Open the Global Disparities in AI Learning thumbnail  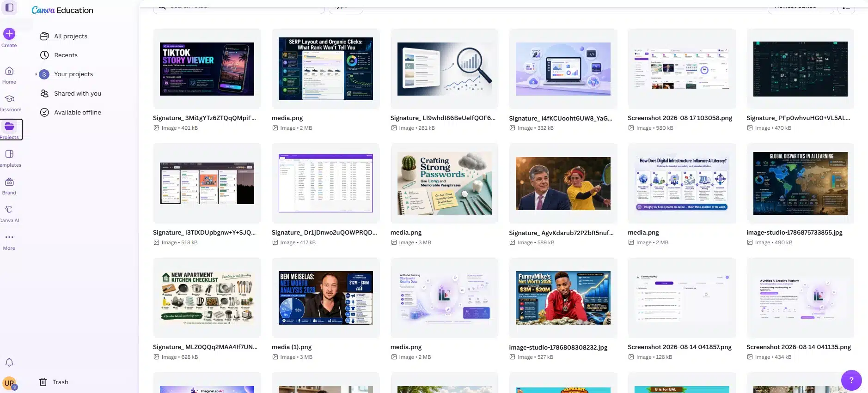801,183
